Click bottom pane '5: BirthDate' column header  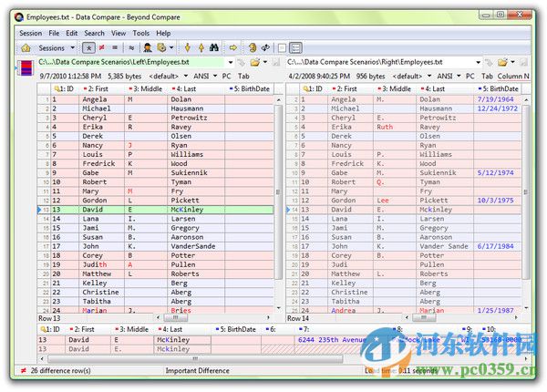tap(236, 329)
